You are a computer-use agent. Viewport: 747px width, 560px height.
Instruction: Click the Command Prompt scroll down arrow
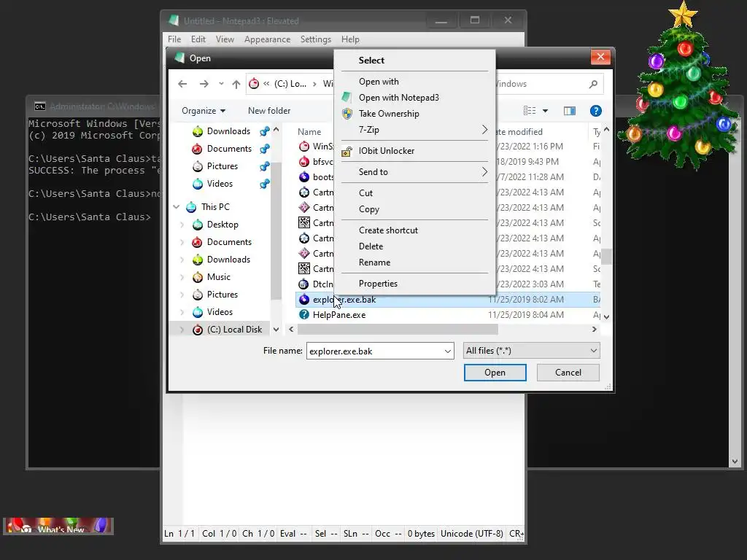tap(734, 462)
